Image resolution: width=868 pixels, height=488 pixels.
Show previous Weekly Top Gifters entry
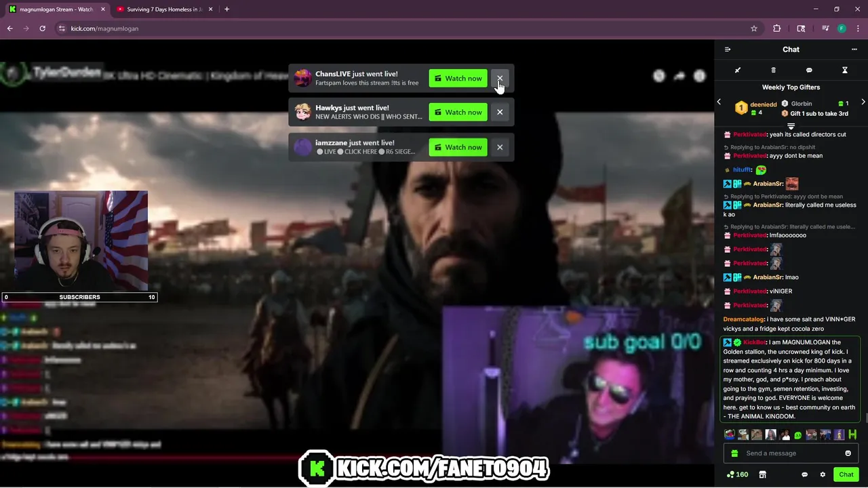(719, 102)
